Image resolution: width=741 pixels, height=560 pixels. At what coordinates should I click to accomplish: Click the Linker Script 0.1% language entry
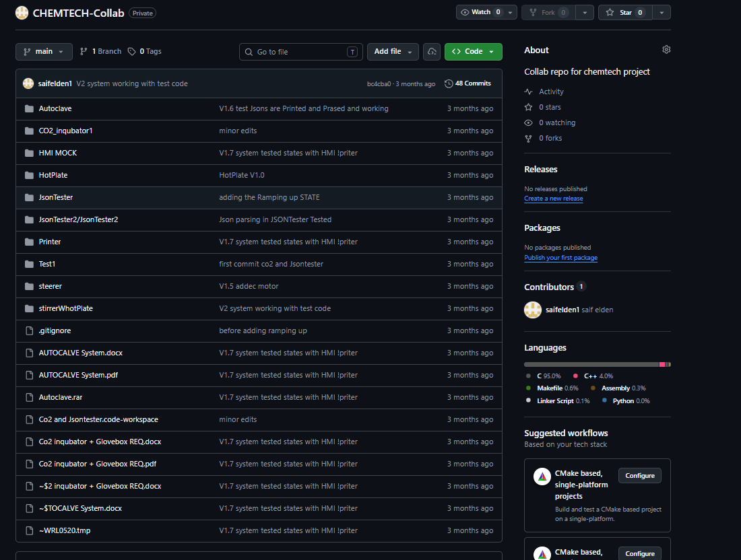[558, 401]
